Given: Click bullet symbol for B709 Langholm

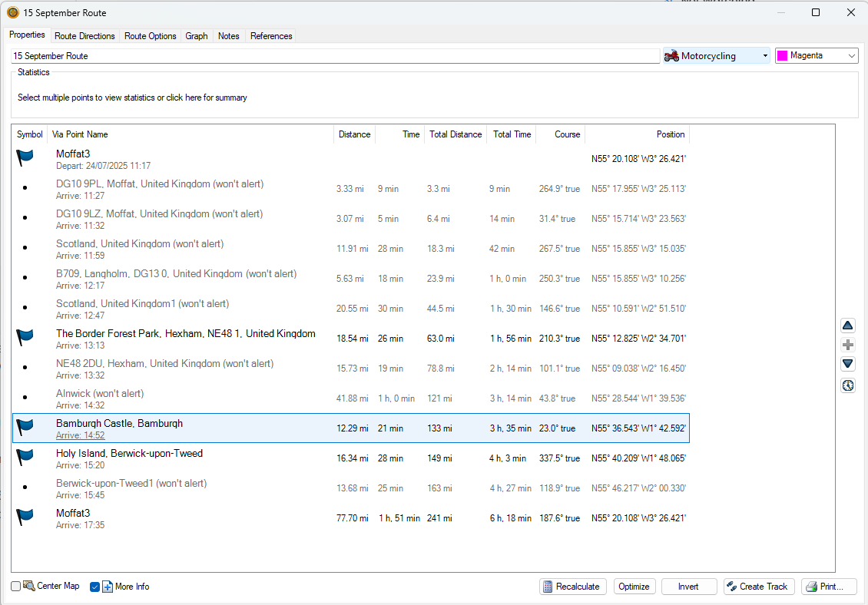Looking at the screenshot, I should click(25, 278).
